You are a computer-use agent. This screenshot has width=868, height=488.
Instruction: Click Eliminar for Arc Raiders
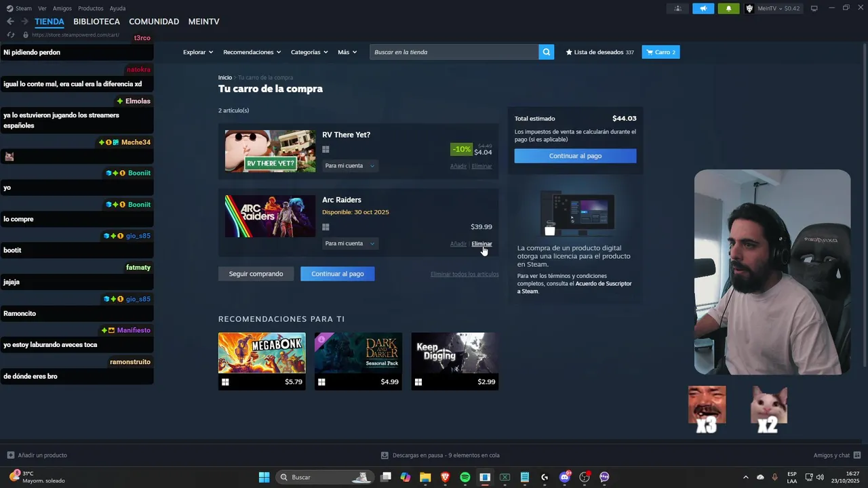tap(482, 244)
